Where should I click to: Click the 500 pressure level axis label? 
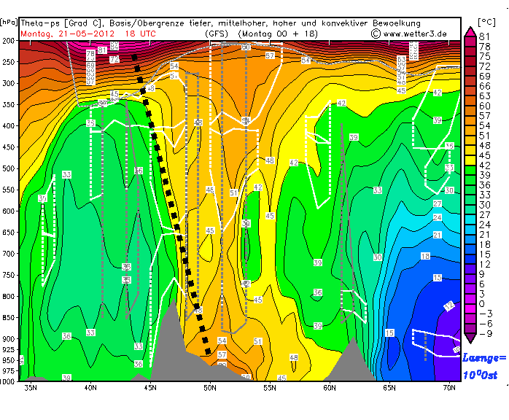point(9,168)
